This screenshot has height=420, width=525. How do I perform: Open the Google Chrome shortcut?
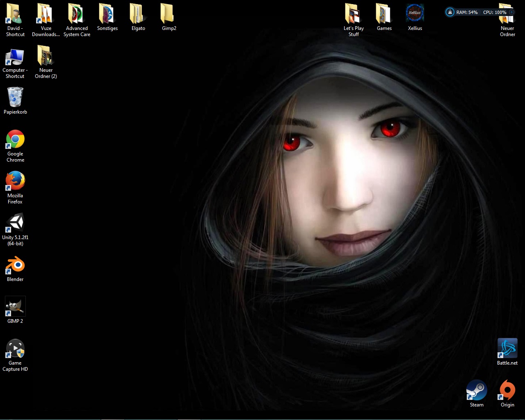coord(15,139)
